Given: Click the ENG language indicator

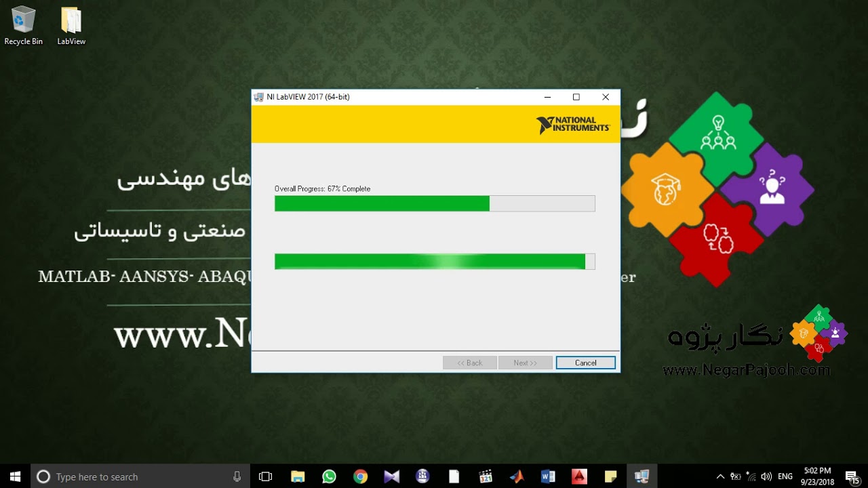Looking at the screenshot, I should 785,476.
